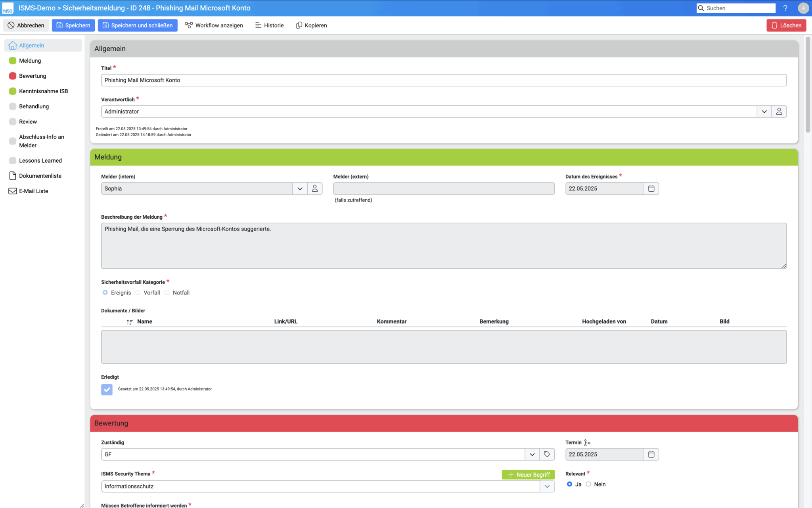
Task: Click Workflow anzeigen
Action: coord(214,25)
